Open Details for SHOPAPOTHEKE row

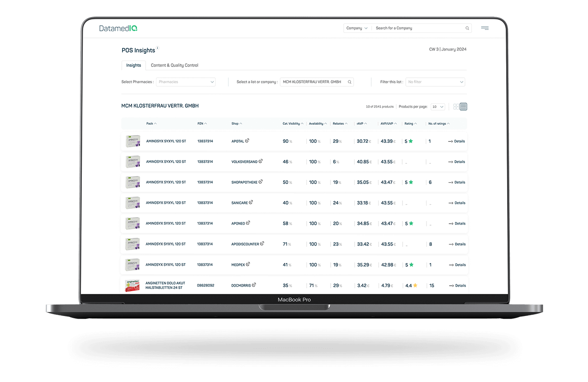click(x=456, y=182)
